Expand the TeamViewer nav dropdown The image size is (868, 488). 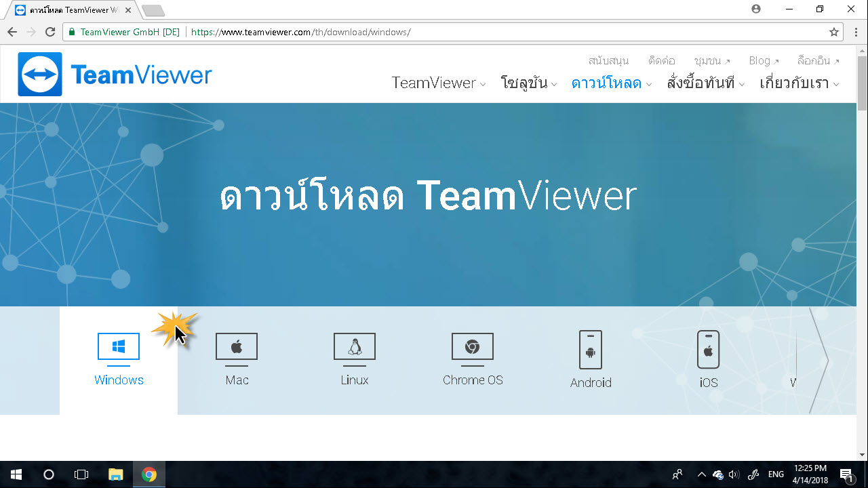(439, 83)
